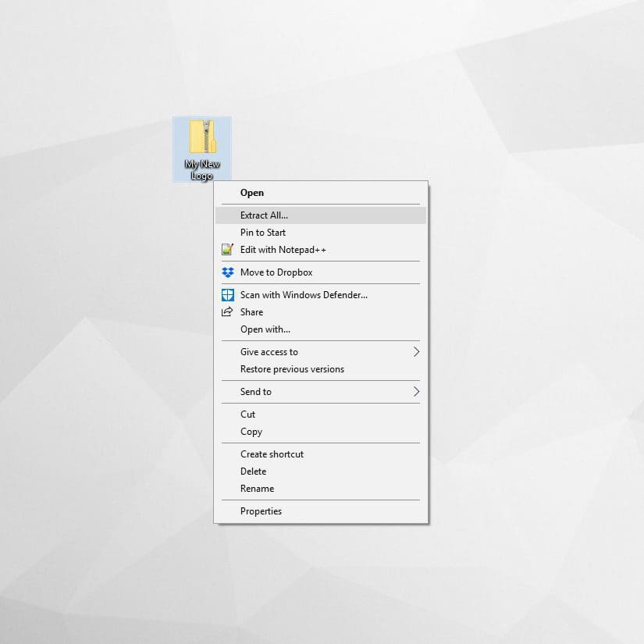Click Delete in the context menu

(x=254, y=471)
